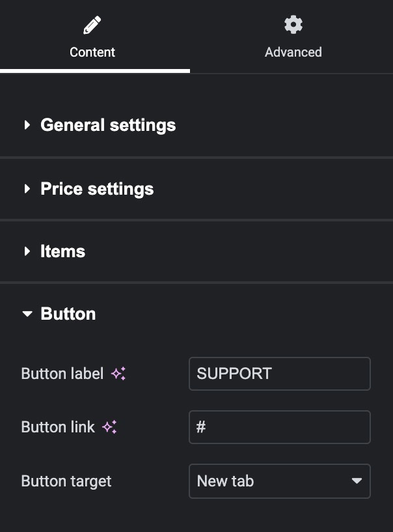Switch to the Advanced tab label
Screen dimensions: 393x532
[293, 52]
